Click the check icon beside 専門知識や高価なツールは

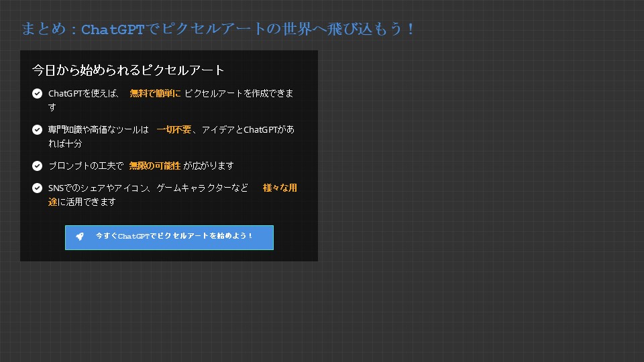pyautogui.click(x=37, y=129)
